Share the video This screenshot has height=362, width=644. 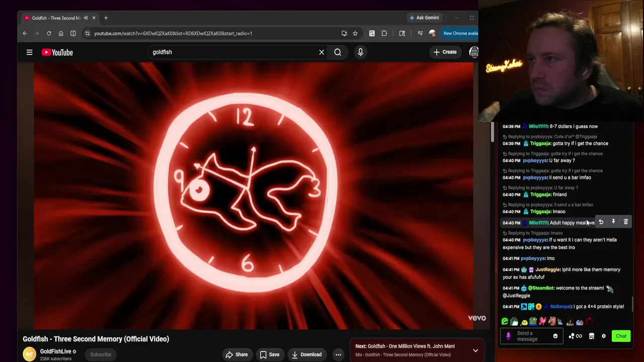(x=236, y=354)
